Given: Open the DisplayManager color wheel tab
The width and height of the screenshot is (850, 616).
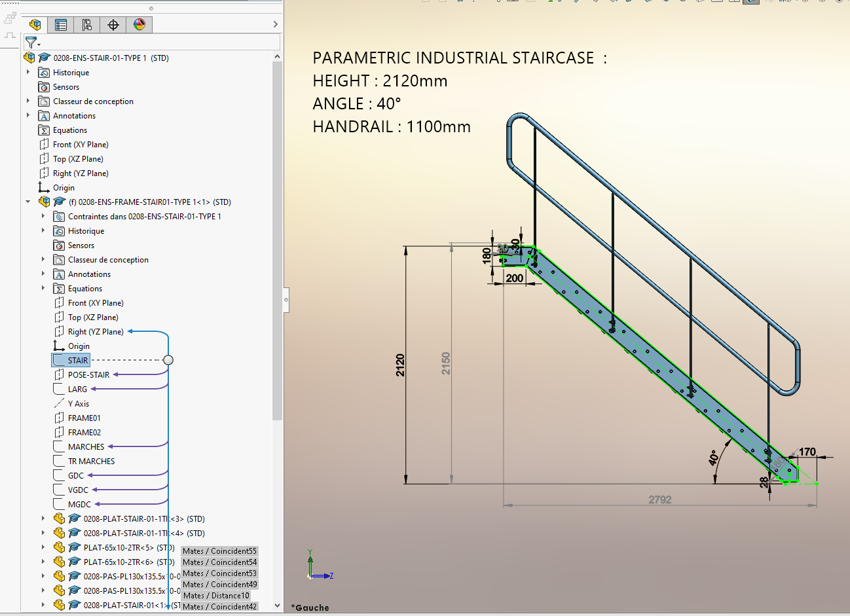Looking at the screenshot, I should click(x=139, y=25).
